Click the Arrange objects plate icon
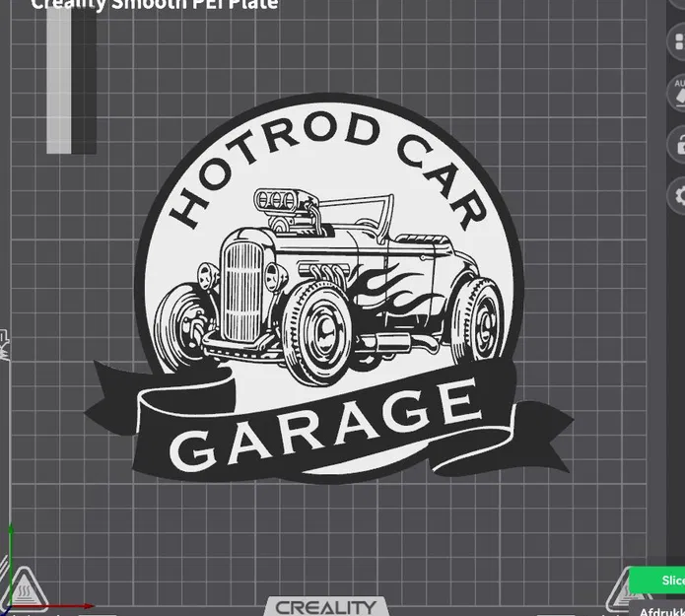 pyautogui.click(x=678, y=42)
